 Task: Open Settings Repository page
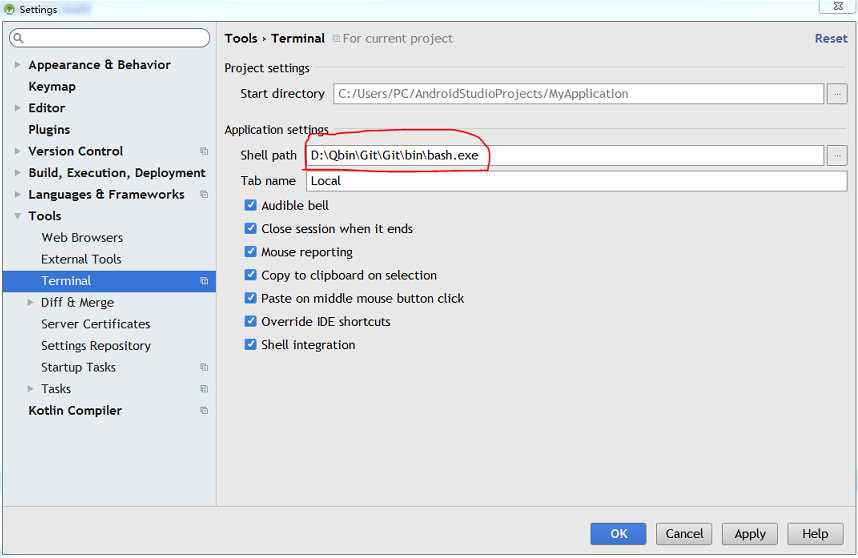point(96,346)
